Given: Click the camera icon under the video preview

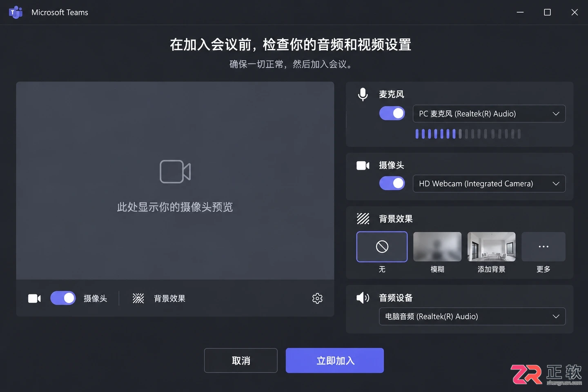Looking at the screenshot, I should (x=34, y=298).
